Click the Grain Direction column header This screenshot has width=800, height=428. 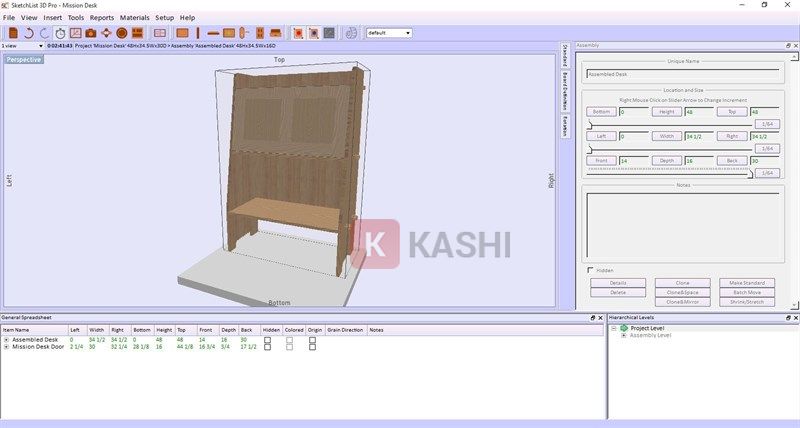(345, 330)
